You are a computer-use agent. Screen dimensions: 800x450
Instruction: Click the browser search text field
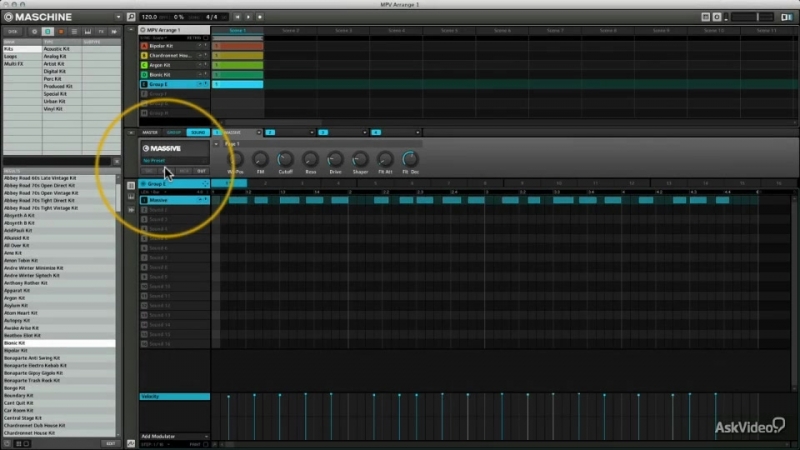[57, 161]
